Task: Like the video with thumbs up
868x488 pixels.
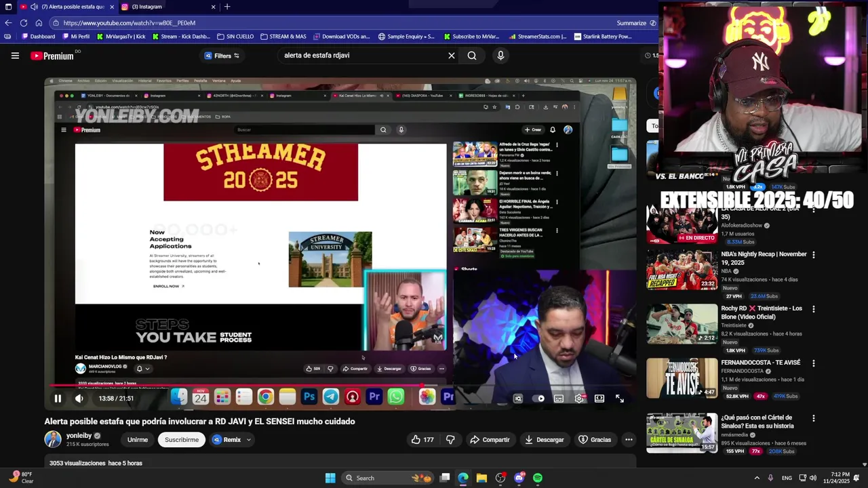Action: pos(422,440)
